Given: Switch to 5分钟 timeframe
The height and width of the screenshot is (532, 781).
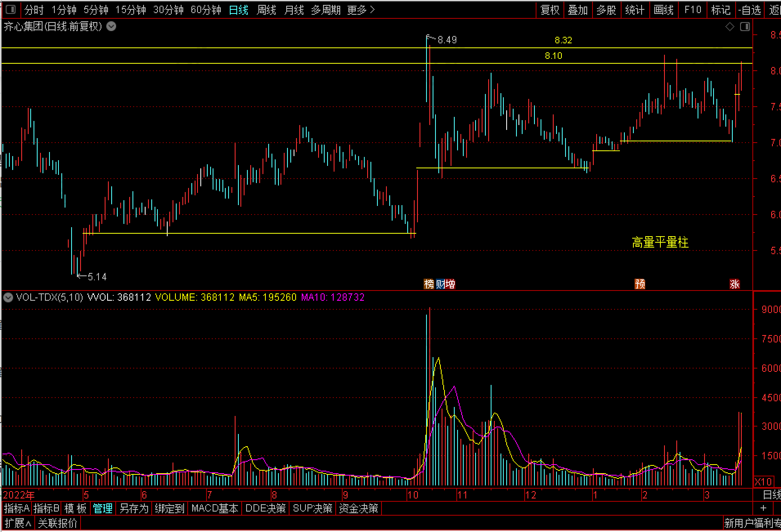Looking at the screenshot, I should tap(96, 10).
